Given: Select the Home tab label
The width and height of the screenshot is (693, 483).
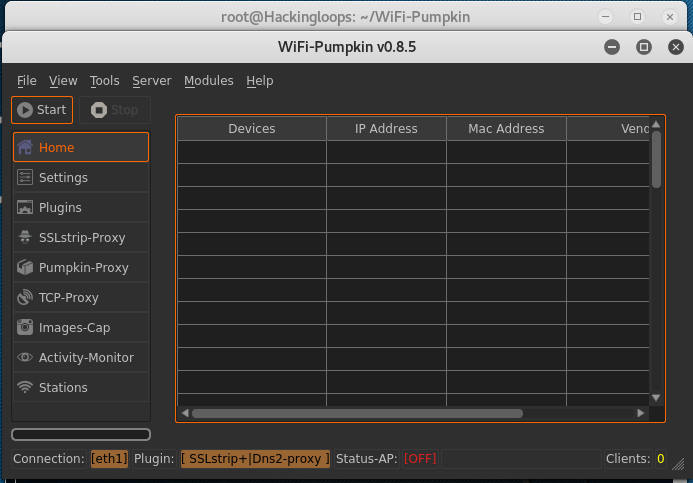Looking at the screenshot, I should pos(57,148).
